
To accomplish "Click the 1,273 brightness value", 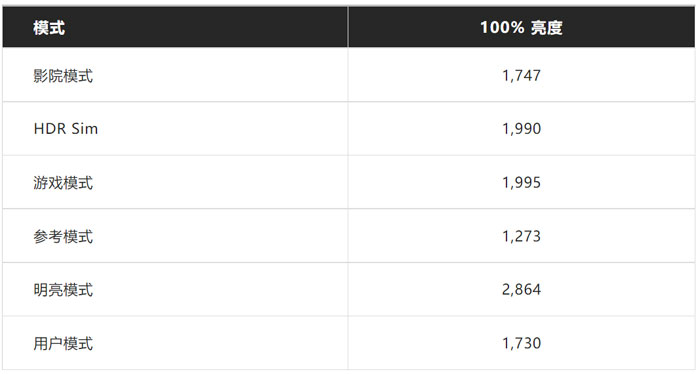I will coord(521,236).
